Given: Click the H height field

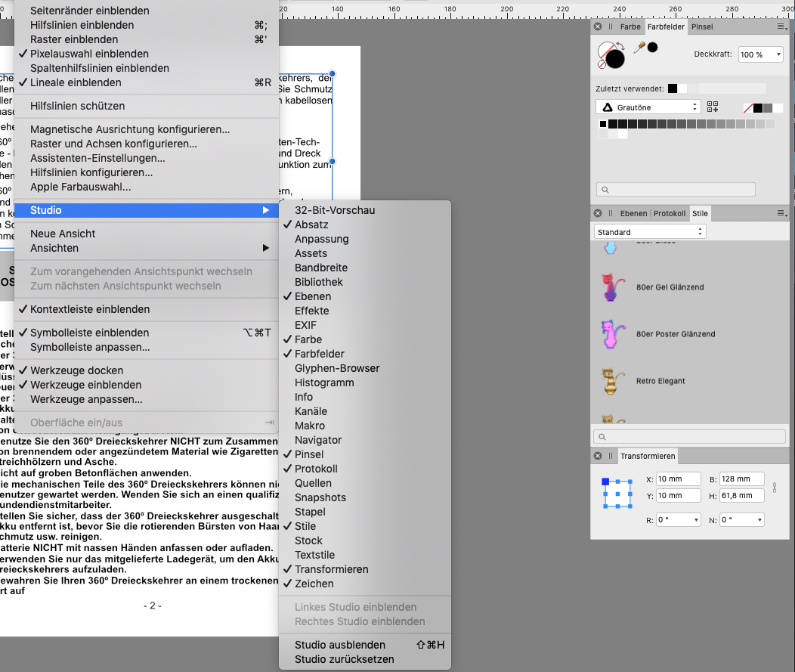Looking at the screenshot, I should tap(742, 496).
